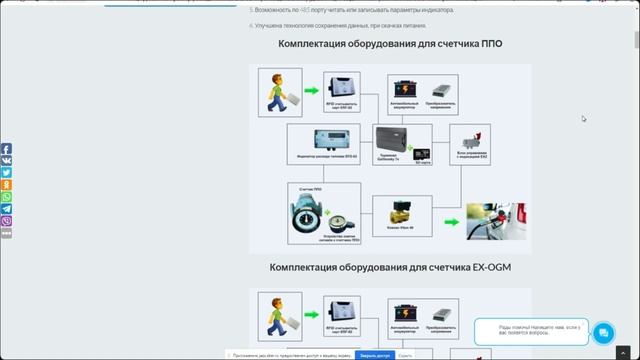Open the live chat round button
640x360 pixels.
(x=603, y=333)
